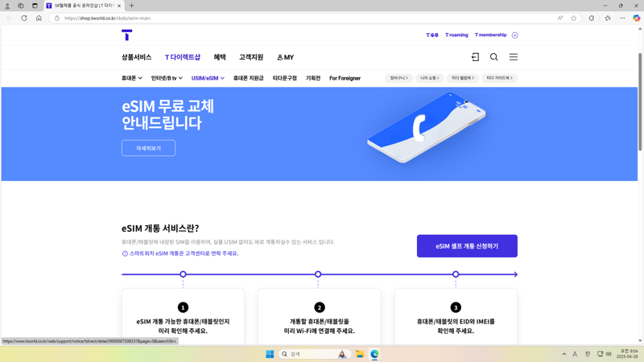644x362 pixels.
Task: Close the SK텔레콤 browser tab
Action: tap(119, 6)
